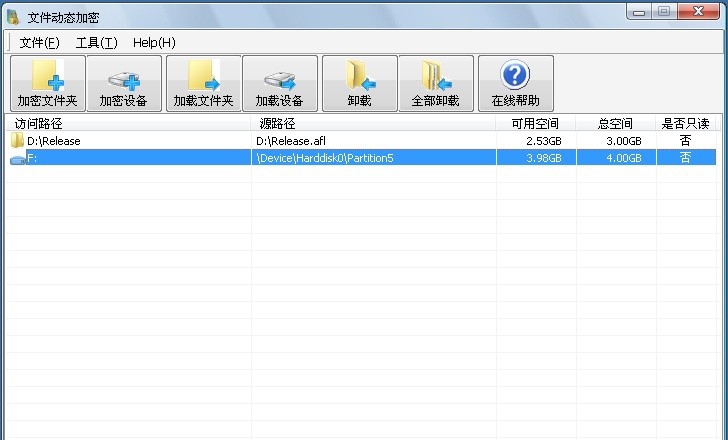Click the 全部卸载 unmount all button
728x440 pixels.
(x=436, y=84)
